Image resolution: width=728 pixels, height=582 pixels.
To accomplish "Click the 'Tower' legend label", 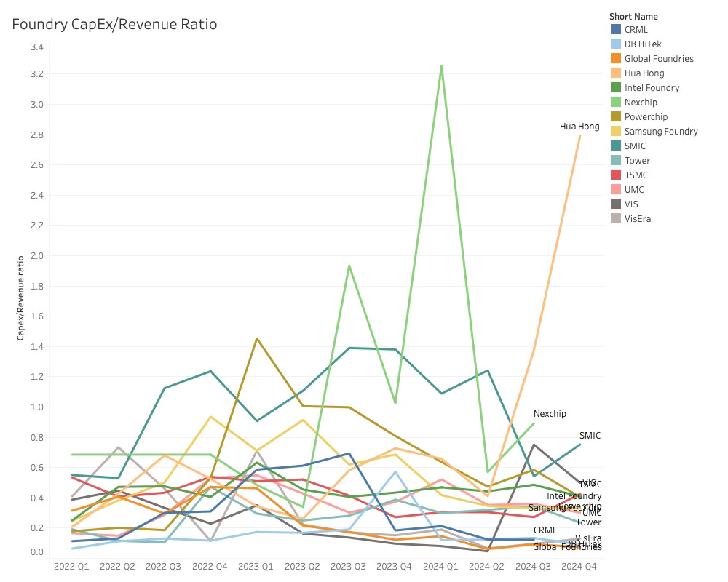I will 637,161.
